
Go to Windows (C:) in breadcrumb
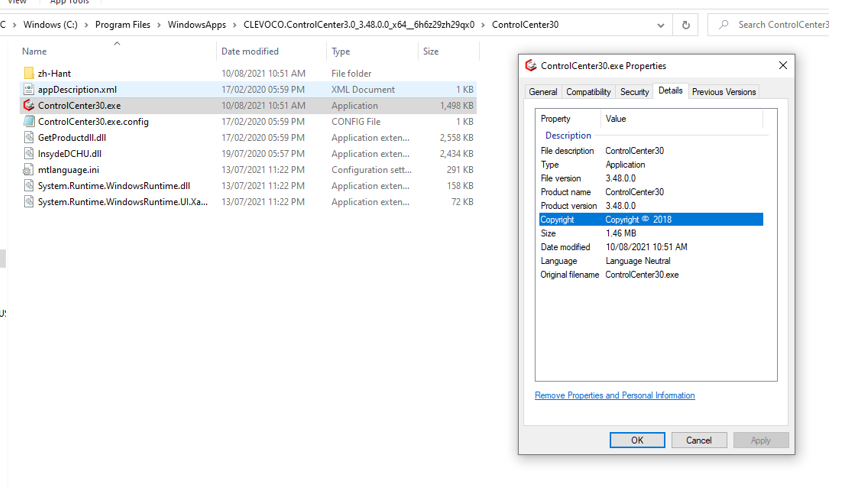(50, 25)
